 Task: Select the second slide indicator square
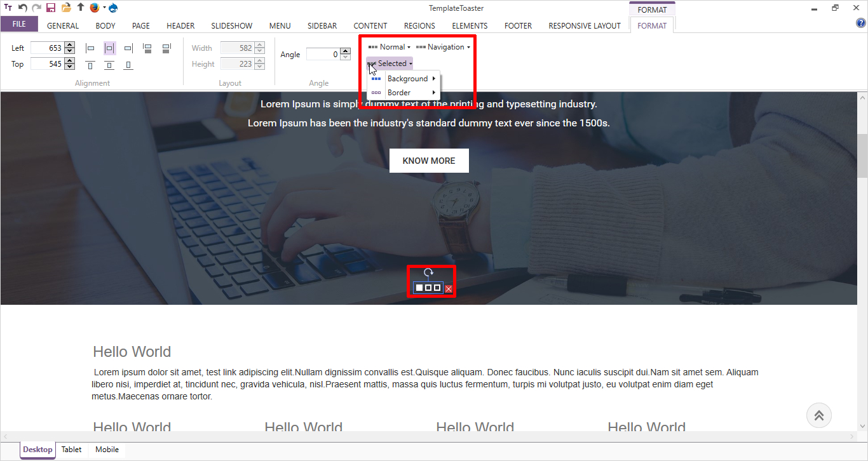[428, 288]
